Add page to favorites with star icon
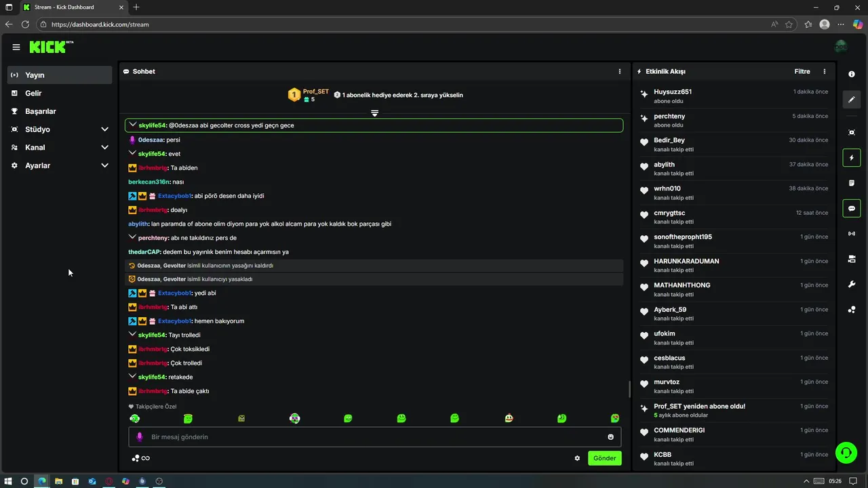The width and height of the screenshot is (868, 488). [x=789, y=24]
